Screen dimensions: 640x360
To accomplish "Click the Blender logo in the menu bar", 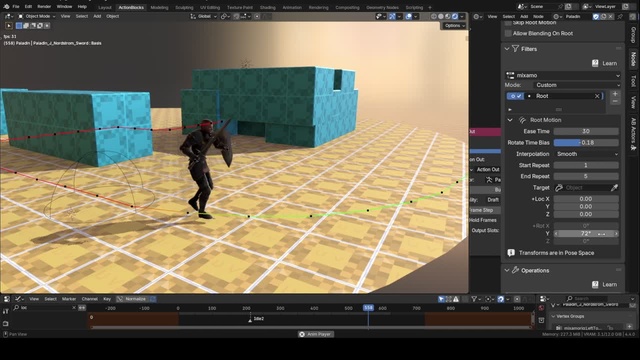I will 6,7.
